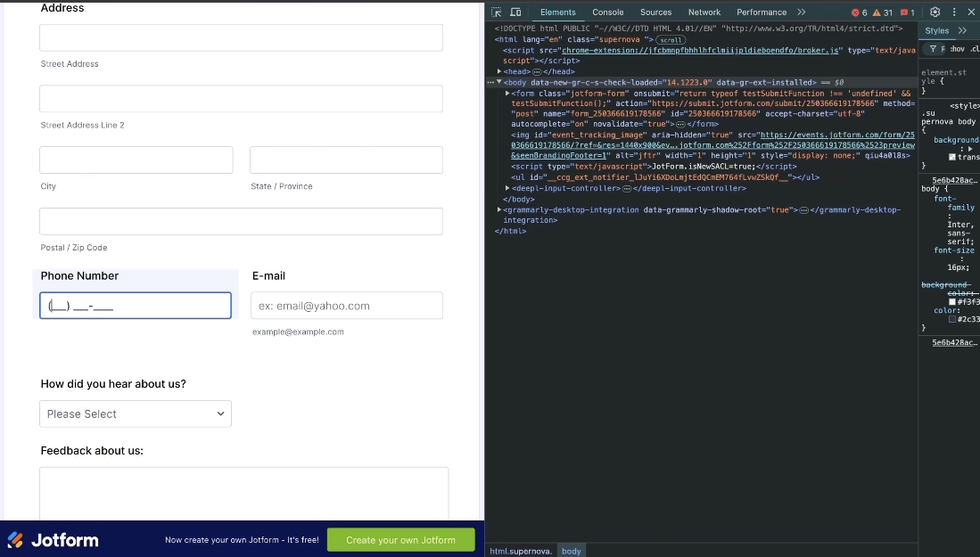Show more Styles sidebar panes chevron
Image resolution: width=980 pixels, height=557 pixels.
962,30
